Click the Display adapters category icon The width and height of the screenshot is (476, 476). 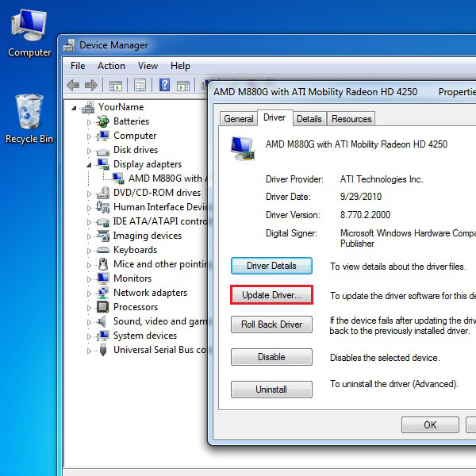coord(103,164)
